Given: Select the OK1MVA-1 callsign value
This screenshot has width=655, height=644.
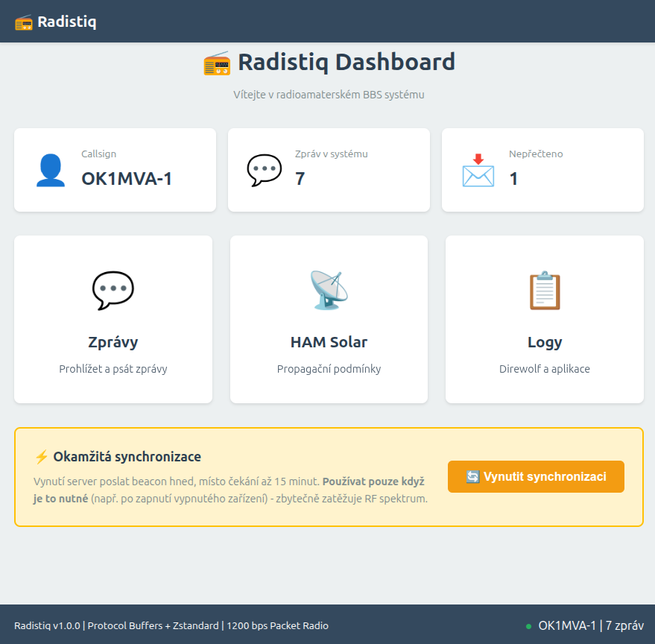Looking at the screenshot, I should pyautogui.click(x=127, y=179).
